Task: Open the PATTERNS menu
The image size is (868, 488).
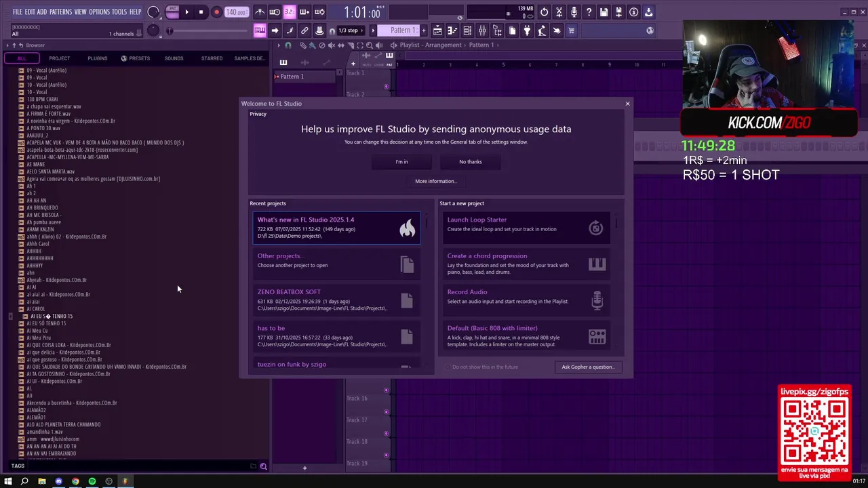Action: pyautogui.click(x=60, y=12)
